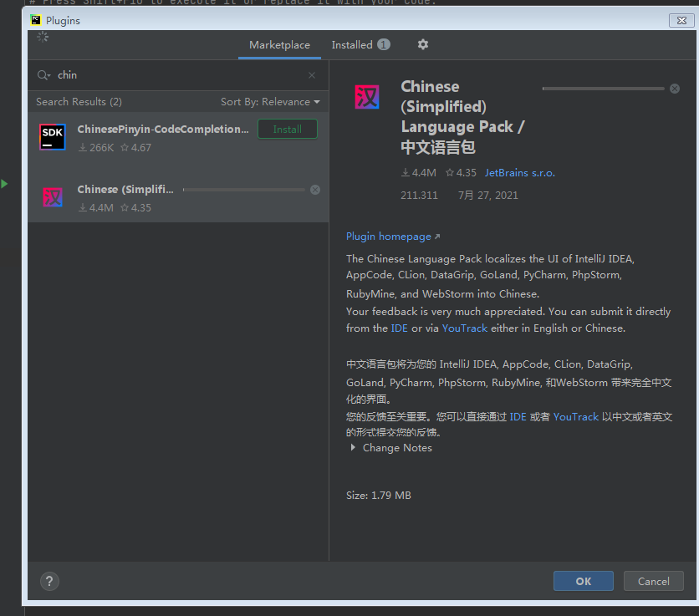Follow the YouTrack link in Chinese description
Screen dimensions: 699x616
pyautogui.click(x=575, y=417)
